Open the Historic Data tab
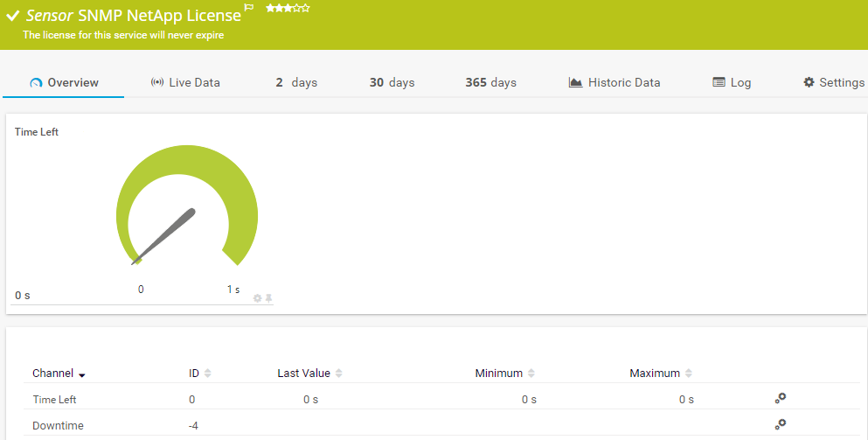The image size is (868, 440). [x=615, y=82]
